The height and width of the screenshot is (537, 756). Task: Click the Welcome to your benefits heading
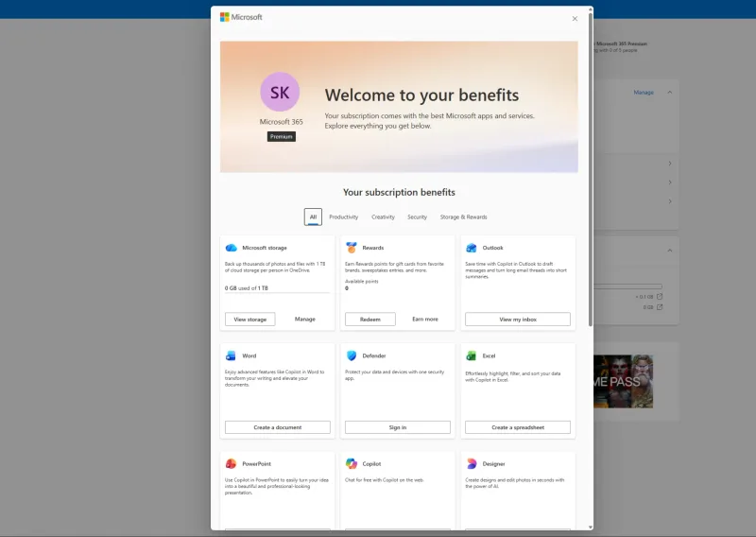[421, 95]
